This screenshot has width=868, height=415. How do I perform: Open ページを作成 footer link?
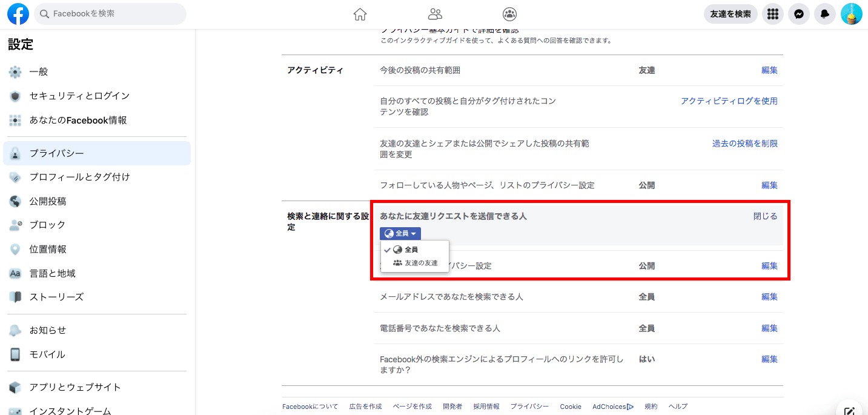[x=412, y=407]
